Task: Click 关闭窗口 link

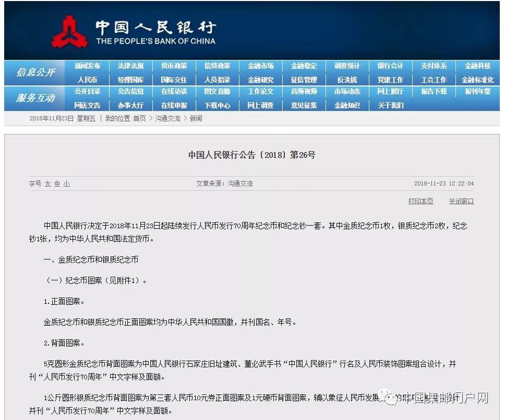Action: [461, 201]
